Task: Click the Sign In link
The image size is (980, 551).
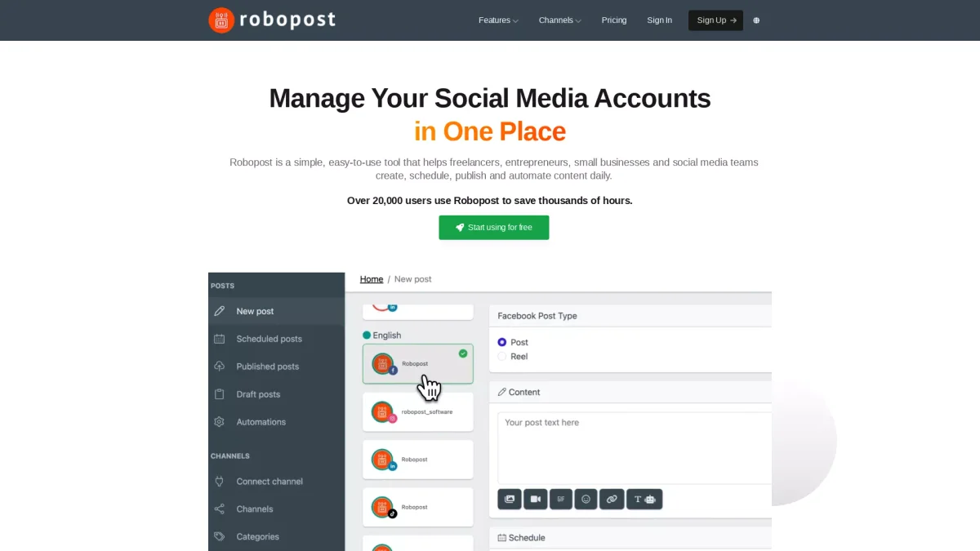Action: point(659,20)
